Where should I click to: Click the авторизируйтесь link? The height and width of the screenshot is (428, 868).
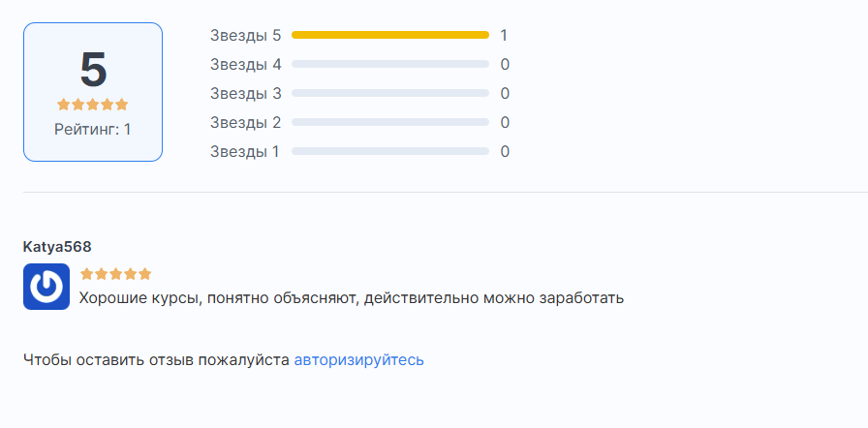(358, 360)
